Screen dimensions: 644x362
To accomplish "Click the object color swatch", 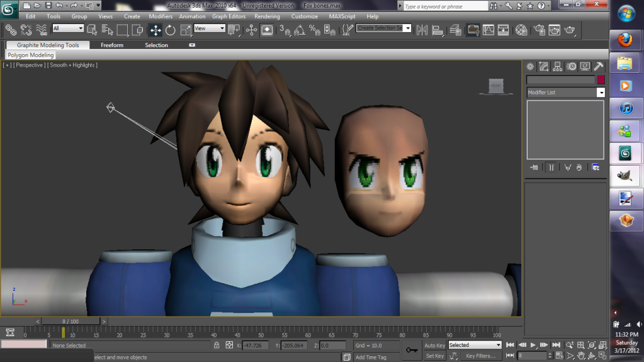I will [x=601, y=80].
